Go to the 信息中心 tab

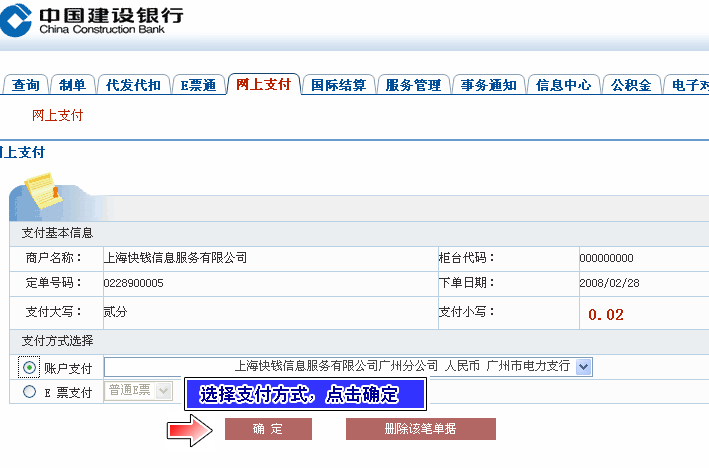564,85
